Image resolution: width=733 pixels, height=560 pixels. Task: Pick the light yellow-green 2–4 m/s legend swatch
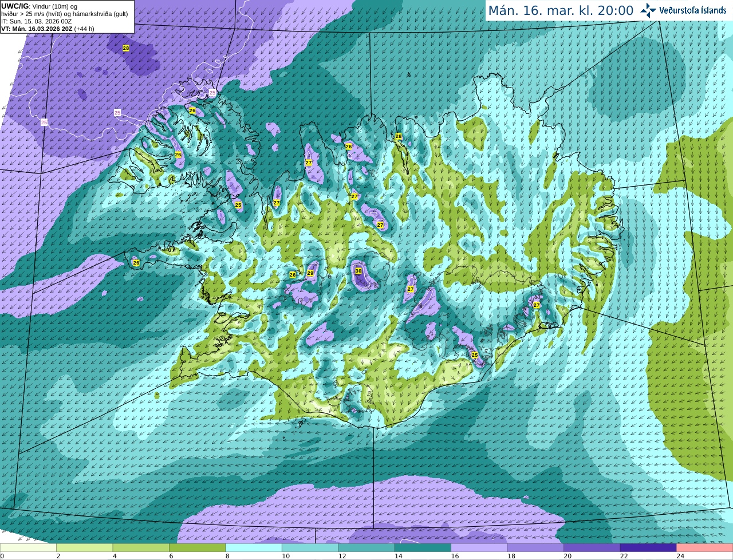[x=84, y=547]
